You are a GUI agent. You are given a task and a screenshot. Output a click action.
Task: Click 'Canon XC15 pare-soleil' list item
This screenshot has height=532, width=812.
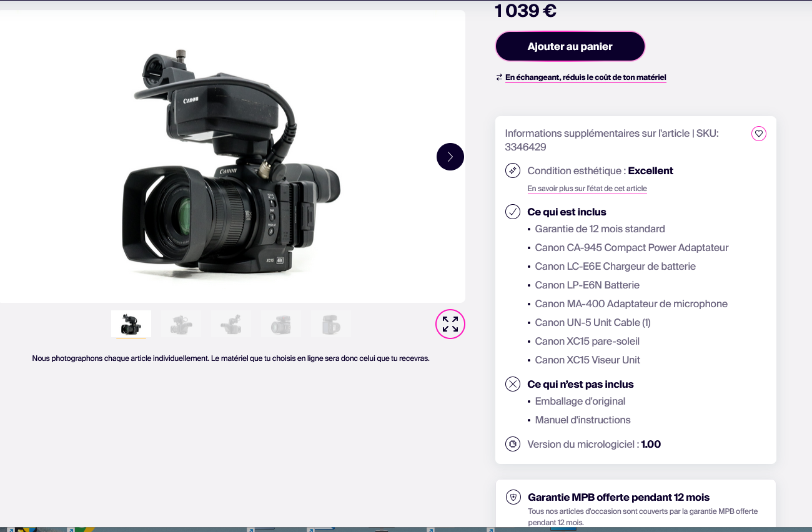click(x=587, y=342)
